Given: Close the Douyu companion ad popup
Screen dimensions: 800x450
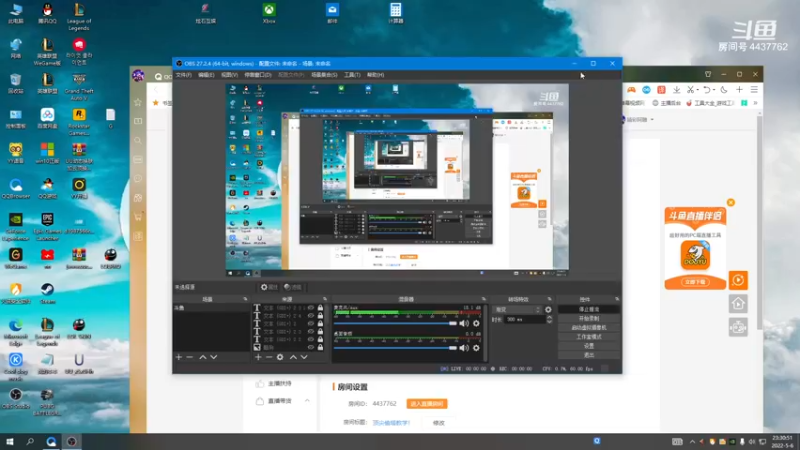Looking at the screenshot, I should 731,203.
